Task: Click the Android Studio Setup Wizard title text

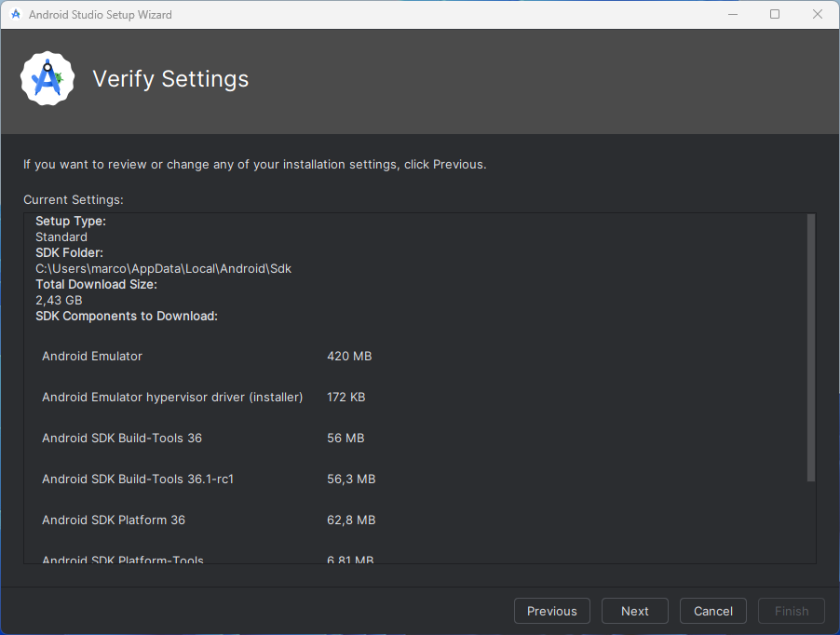Action: pyautogui.click(x=103, y=14)
